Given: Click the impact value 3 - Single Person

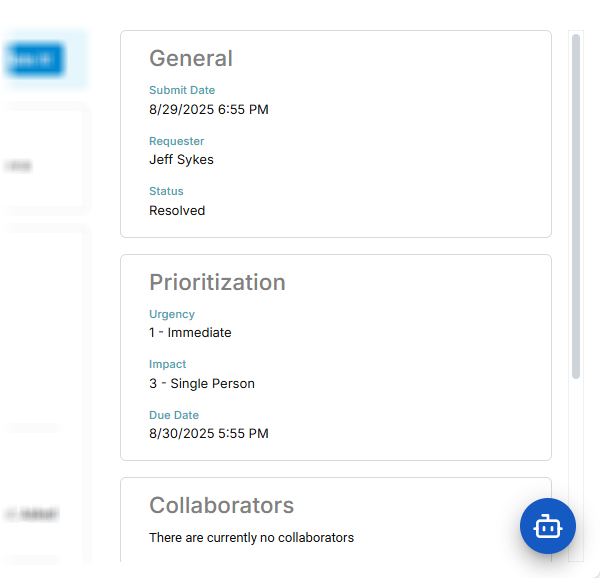Looking at the screenshot, I should pos(202,383).
